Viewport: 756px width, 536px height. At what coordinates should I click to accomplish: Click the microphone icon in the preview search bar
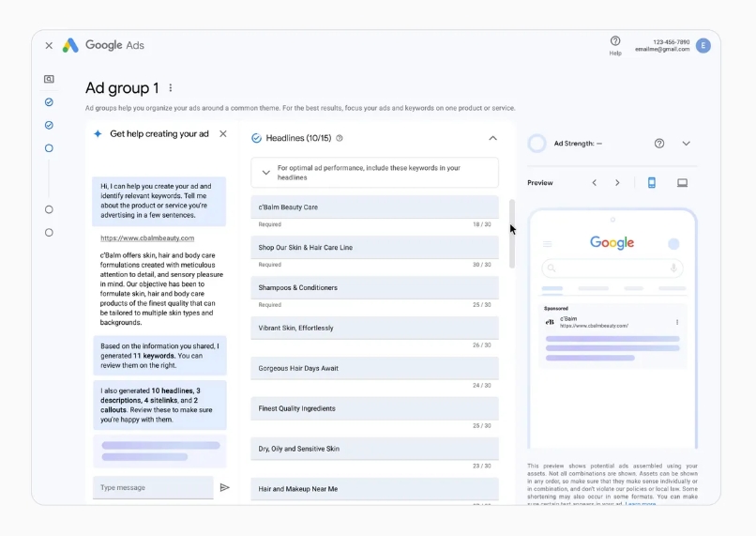[x=673, y=268]
